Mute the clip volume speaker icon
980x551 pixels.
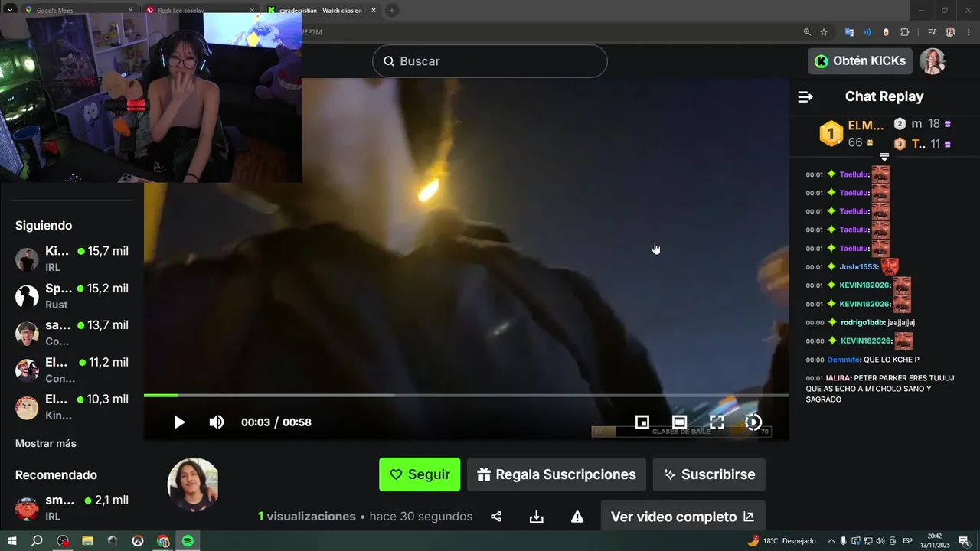point(217,422)
